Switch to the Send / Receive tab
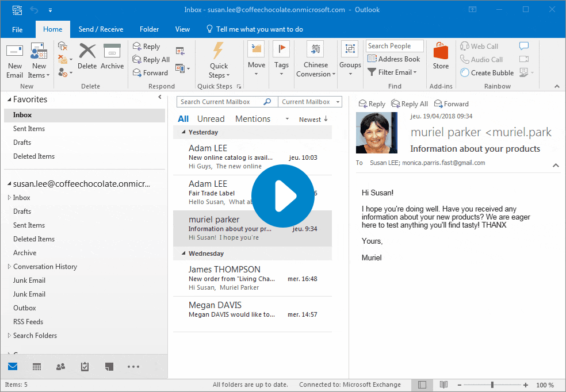 tap(101, 29)
